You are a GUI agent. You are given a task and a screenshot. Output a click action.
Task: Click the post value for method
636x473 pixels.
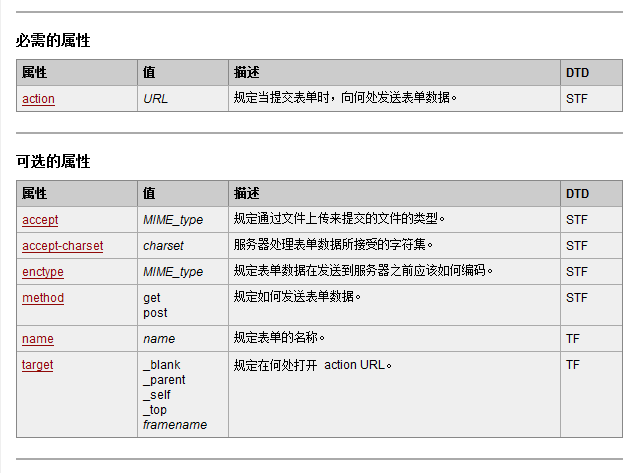pyautogui.click(x=154, y=313)
